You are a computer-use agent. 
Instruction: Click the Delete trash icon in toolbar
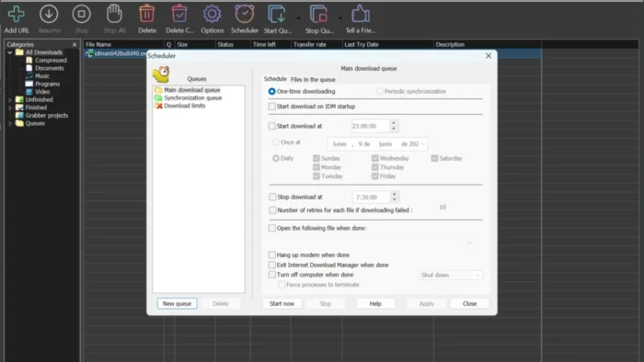coord(146,14)
